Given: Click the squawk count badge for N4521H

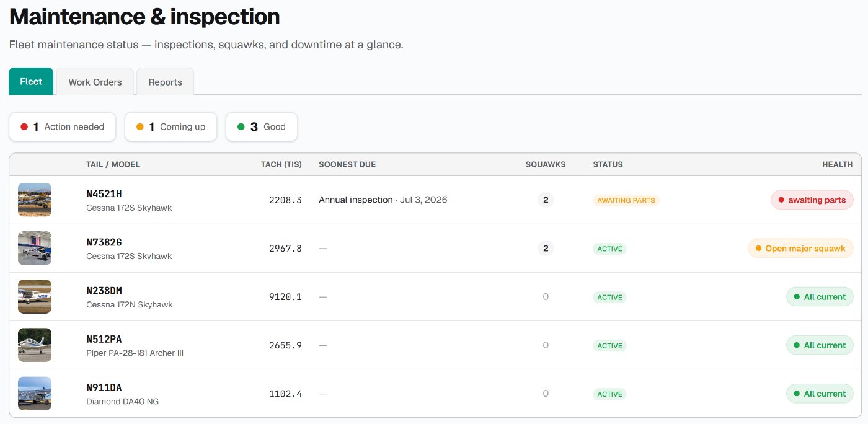Looking at the screenshot, I should 546,200.
